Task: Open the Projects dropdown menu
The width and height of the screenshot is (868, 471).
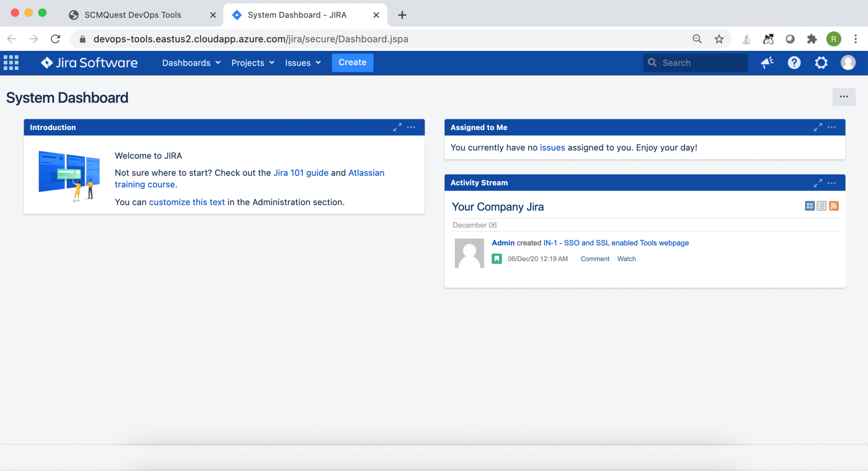Action: [252, 62]
